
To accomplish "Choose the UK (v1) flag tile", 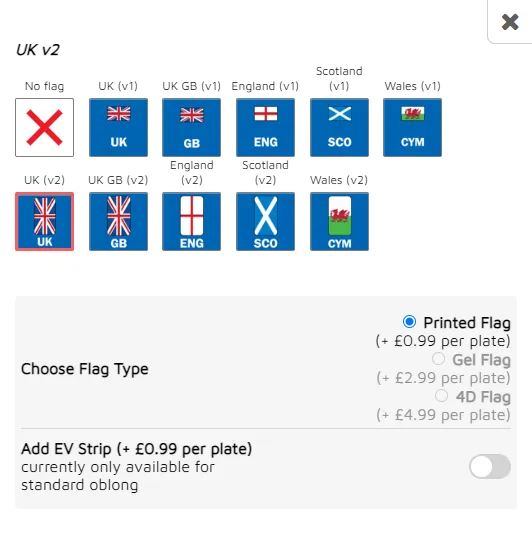I will pos(118,127).
